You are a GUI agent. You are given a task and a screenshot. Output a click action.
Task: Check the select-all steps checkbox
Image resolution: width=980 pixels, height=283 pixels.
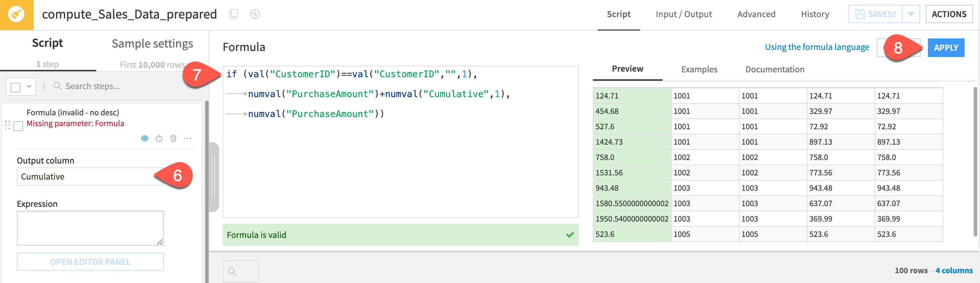pyautogui.click(x=16, y=87)
